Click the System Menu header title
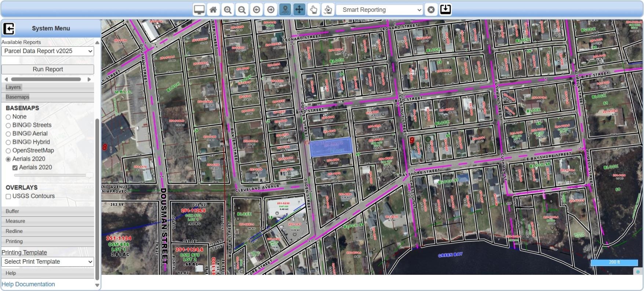644x291 pixels. pos(51,28)
